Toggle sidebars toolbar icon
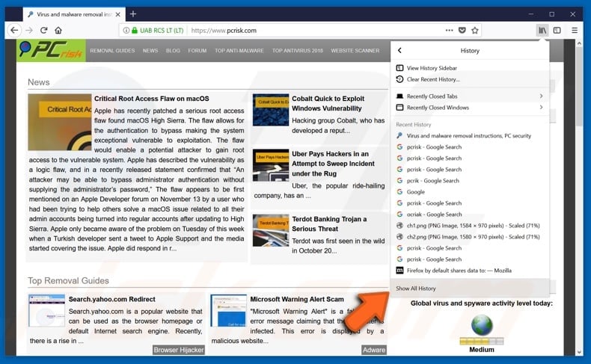The height and width of the screenshot is (364, 591). coord(557,30)
